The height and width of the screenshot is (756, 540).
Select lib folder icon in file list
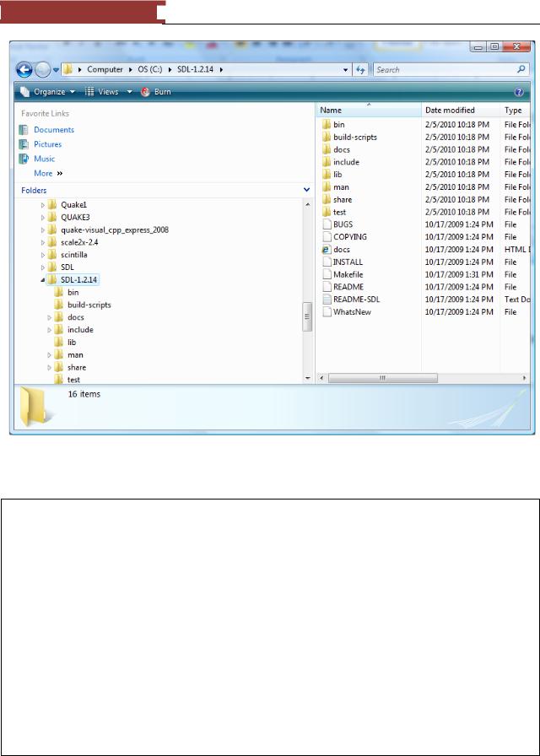[x=327, y=175]
